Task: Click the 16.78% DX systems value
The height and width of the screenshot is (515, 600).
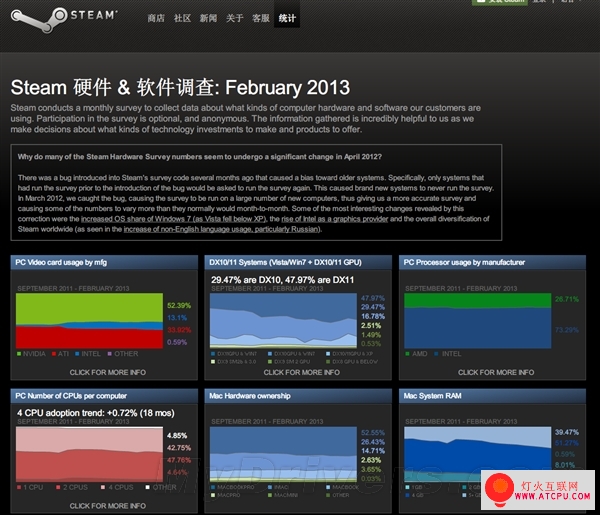Action: coord(373,316)
